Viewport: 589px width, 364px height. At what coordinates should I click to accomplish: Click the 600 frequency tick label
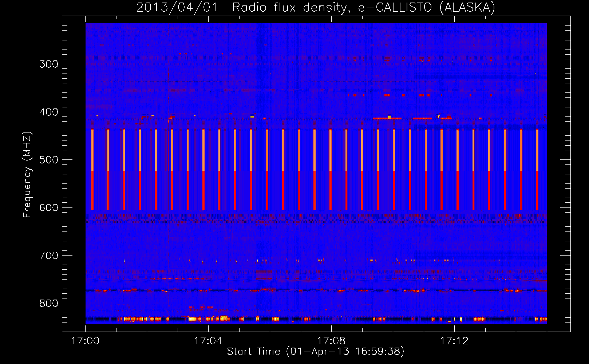pos(49,207)
